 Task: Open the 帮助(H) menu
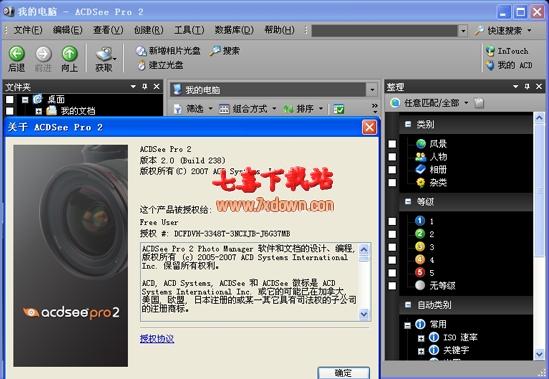click(279, 30)
